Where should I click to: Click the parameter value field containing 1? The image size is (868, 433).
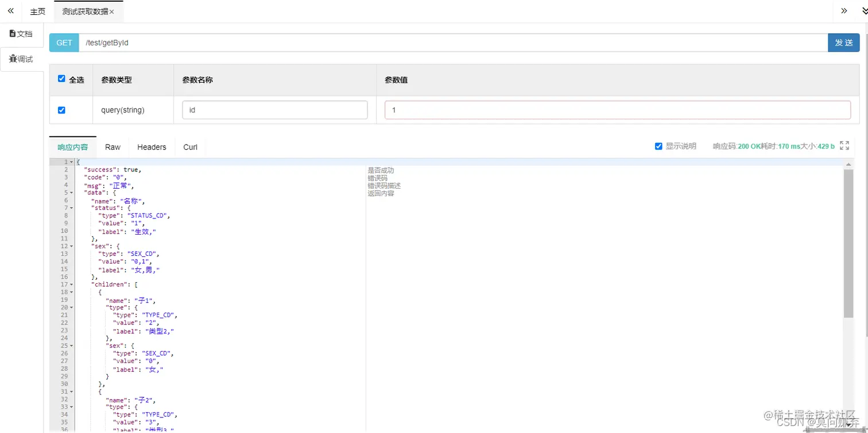(x=618, y=110)
